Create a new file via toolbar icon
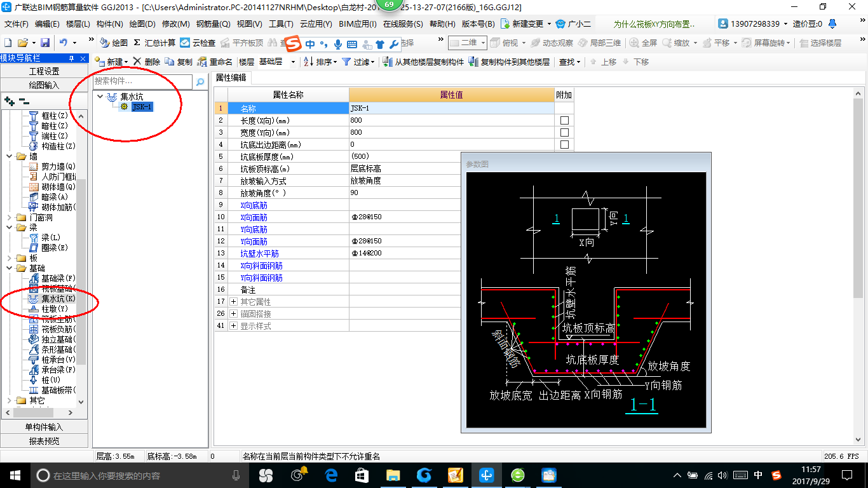Viewport: 868px width, 488px height. tap(8, 43)
